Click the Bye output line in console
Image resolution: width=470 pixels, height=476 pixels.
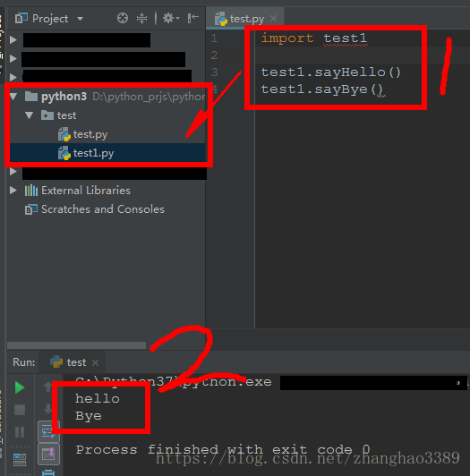pyautogui.click(x=89, y=415)
